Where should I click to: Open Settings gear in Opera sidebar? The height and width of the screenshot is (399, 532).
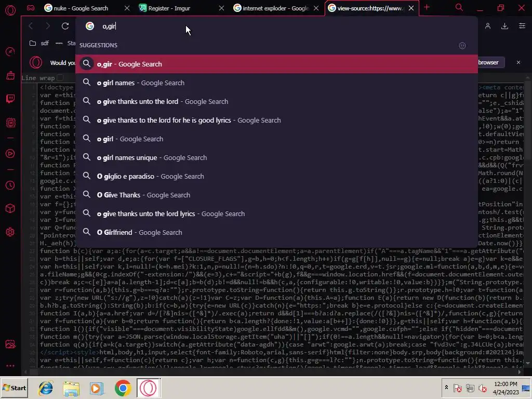[10, 232]
